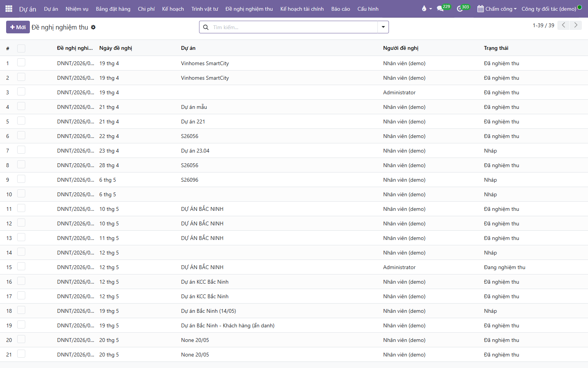Image resolution: width=588 pixels, height=368 pixels.
Task: Open the Cấu hình menu
Action: click(x=368, y=9)
